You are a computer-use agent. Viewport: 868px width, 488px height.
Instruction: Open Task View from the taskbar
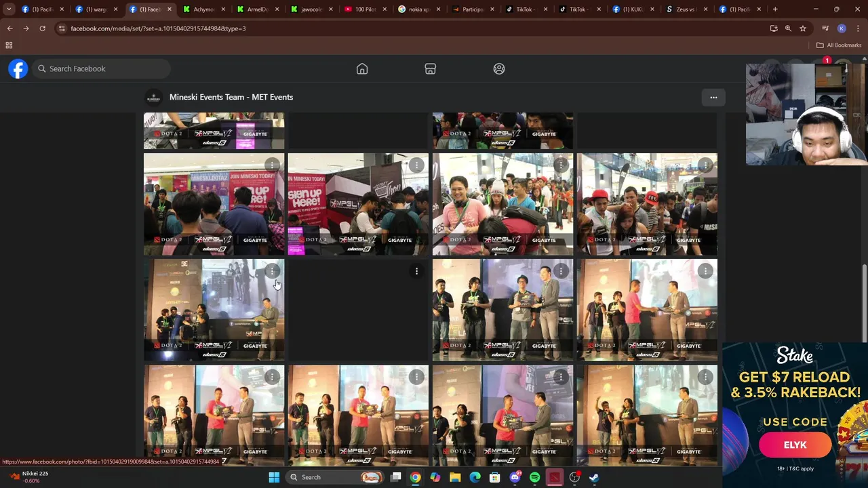(x=396, y=477)
